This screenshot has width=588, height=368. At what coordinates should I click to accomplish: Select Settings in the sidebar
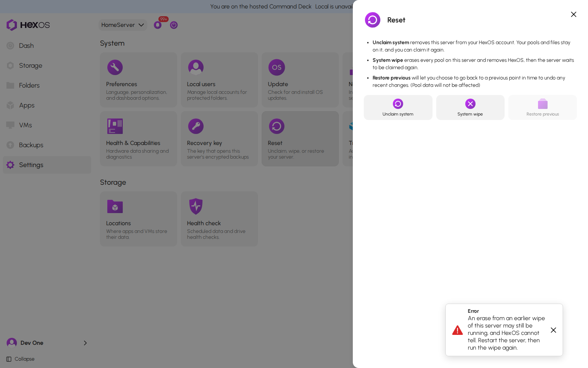(47, 165)
